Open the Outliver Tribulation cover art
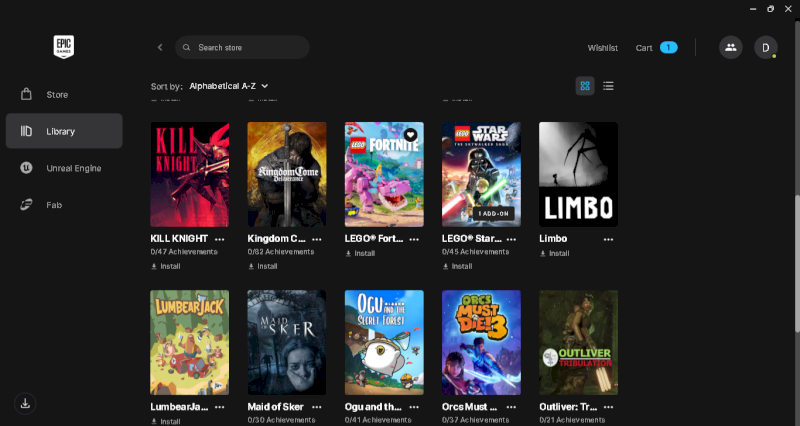The width and height of the screenshot is (800, 426). (579, 342)
